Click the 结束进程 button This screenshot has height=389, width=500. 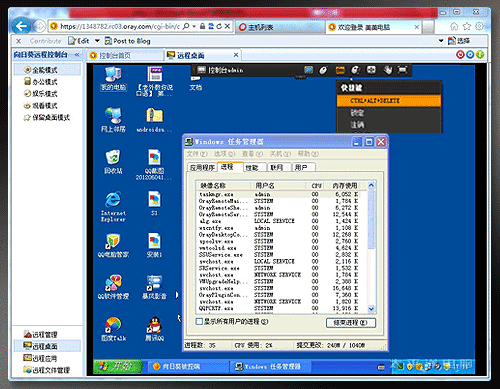[351, 322]
